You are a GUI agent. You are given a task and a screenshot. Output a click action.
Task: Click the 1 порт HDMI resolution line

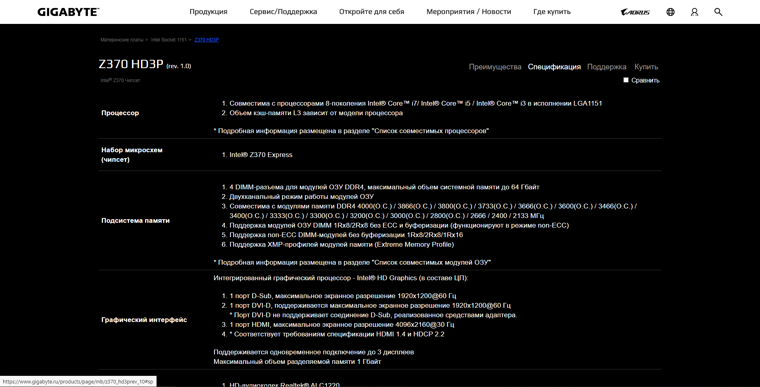(342, 325)
